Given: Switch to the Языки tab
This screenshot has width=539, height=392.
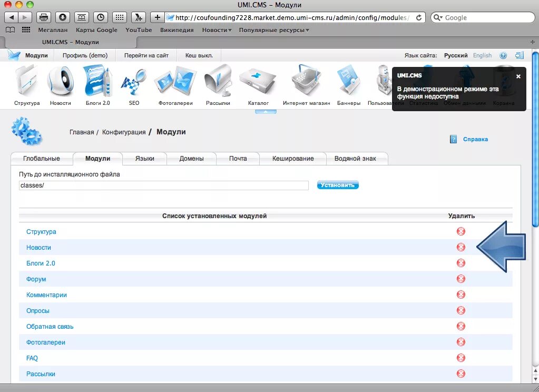Looking at the screenshot, I should [145, 159].
